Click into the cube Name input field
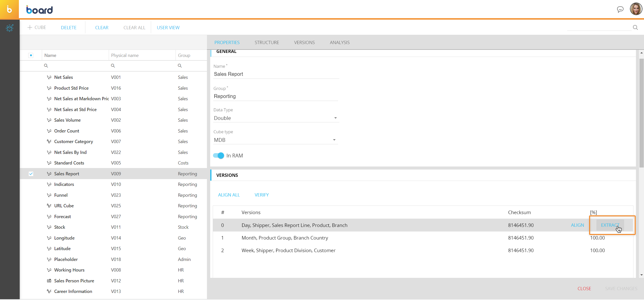 [x=276, y=74]
